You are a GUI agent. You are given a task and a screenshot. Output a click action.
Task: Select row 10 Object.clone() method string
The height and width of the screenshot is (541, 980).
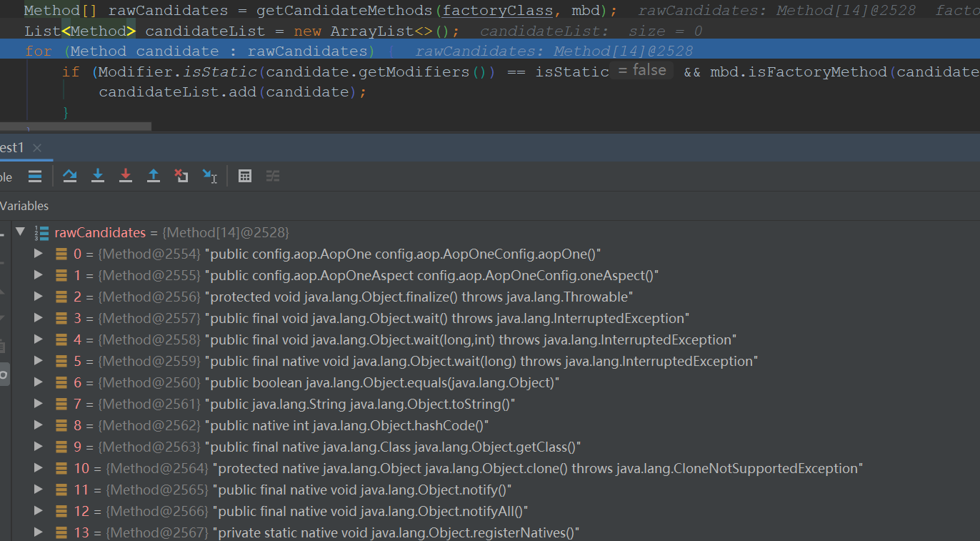pos(539,468)
